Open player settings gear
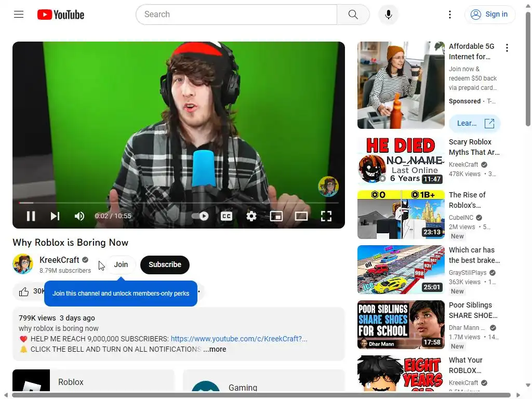 coord(251,216)
